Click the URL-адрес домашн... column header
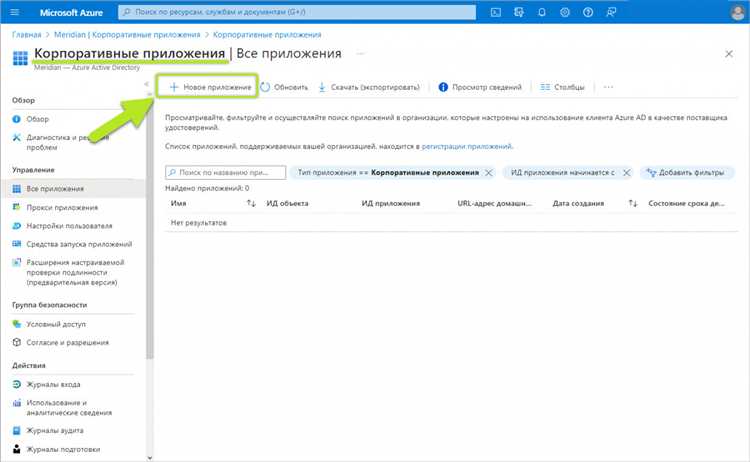The image size is (750, 462). pos(494,203)
